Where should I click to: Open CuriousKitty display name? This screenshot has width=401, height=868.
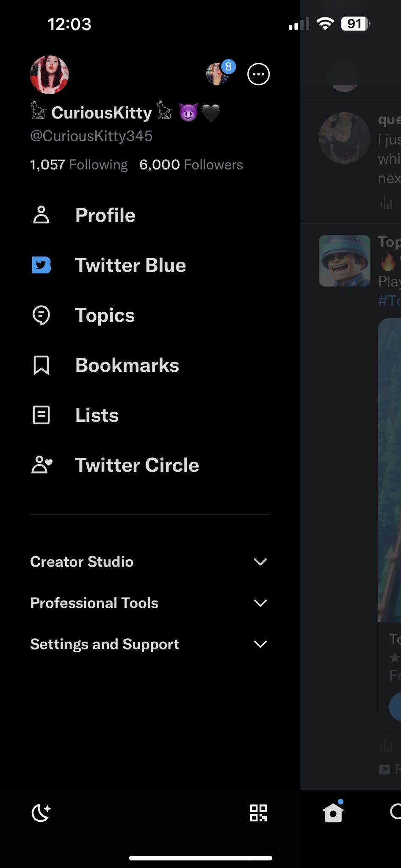coord(102,113)
